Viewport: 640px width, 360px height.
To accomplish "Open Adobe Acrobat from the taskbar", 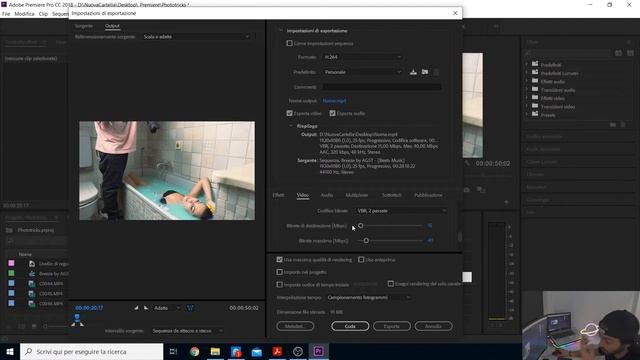I will coord(277,351).
